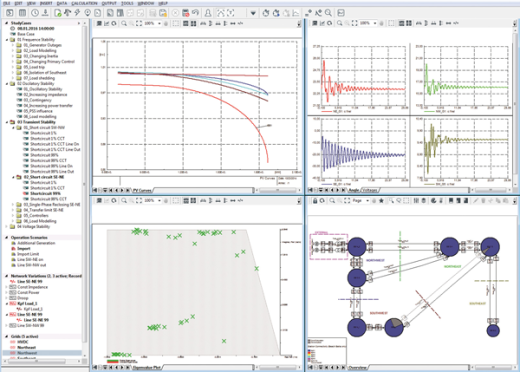Screen dimensions: 520x372
Task: Click the save icon with orange badge
Action: 163,13
